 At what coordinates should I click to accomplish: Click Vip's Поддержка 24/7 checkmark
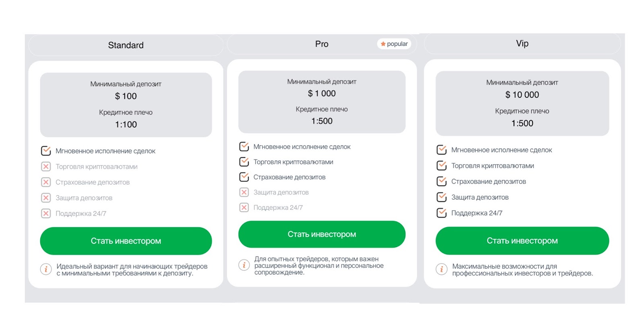tap(442, 213)
